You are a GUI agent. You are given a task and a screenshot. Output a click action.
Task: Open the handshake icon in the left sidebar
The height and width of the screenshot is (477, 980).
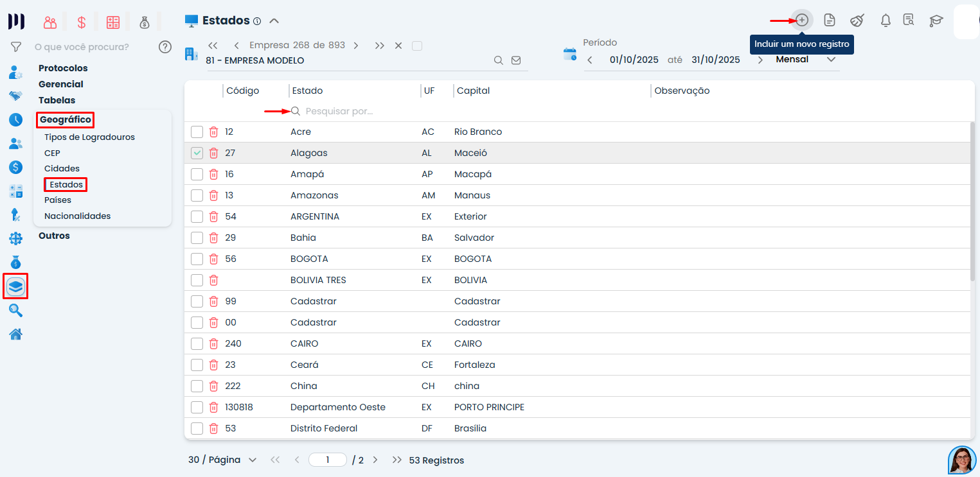16,96
